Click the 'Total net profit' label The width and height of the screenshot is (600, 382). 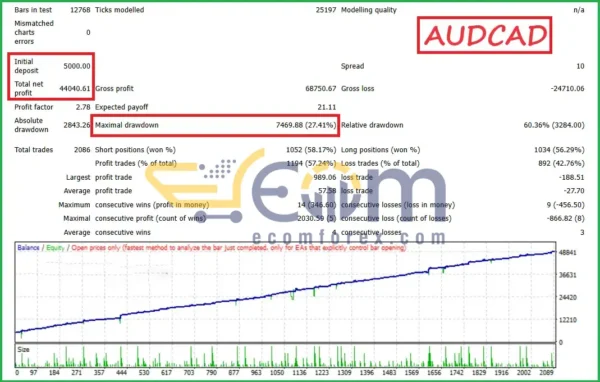pos(29,88)
